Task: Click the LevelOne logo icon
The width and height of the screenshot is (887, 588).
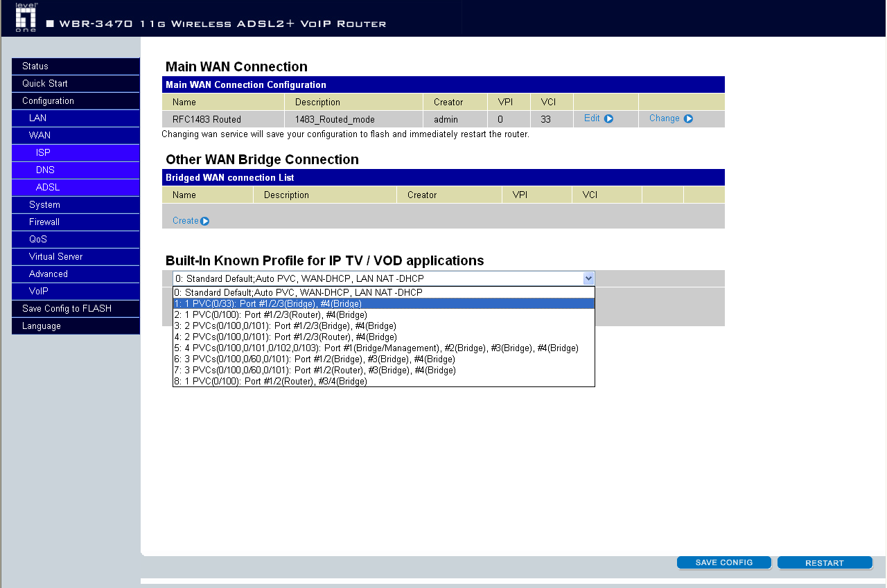Action: coord(26,17)
